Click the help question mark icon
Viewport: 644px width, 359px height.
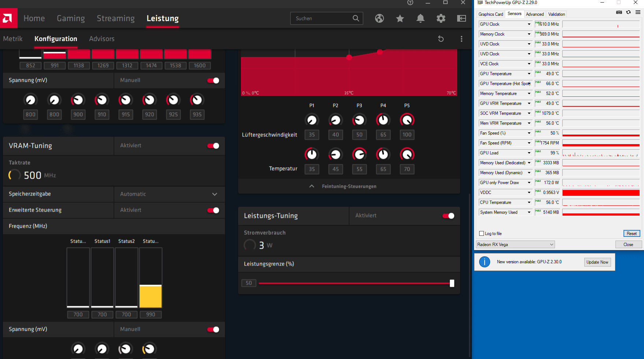(x=410, y=3)
